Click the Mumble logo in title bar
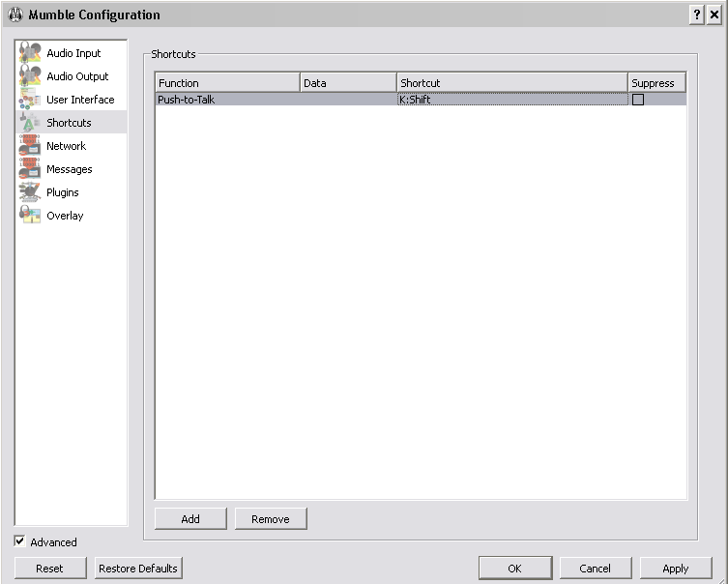Screen dimensions: 728x584 [15, 15]
